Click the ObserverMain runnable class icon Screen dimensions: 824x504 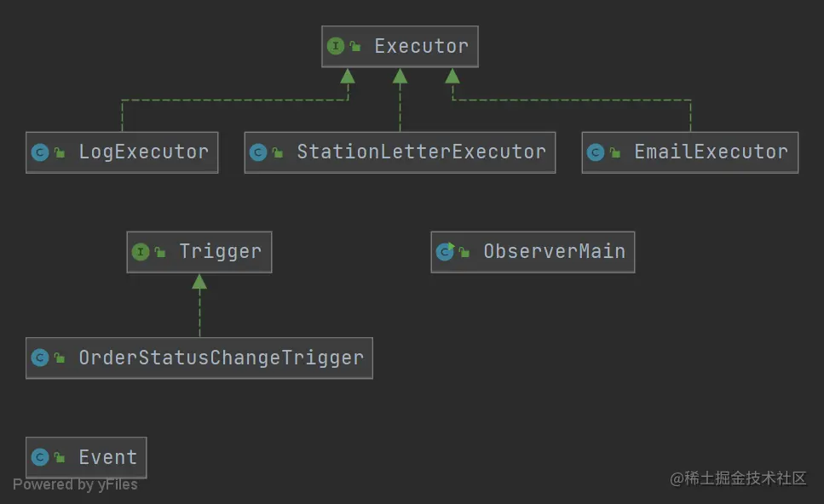pos(445,251)
